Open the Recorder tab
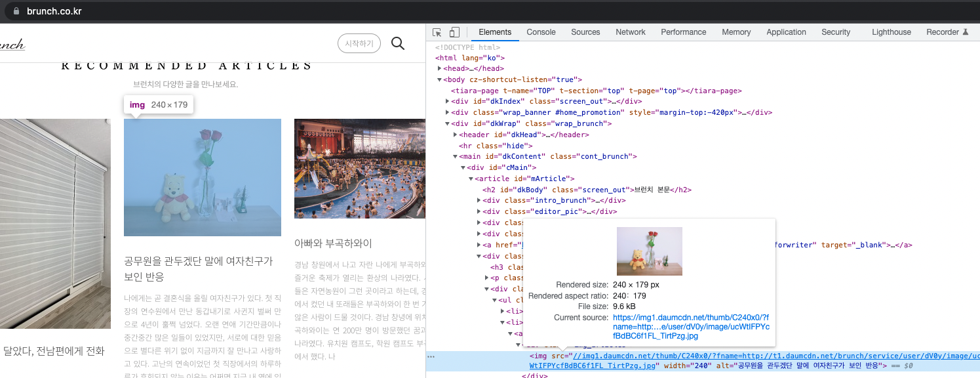 point(943,32)
